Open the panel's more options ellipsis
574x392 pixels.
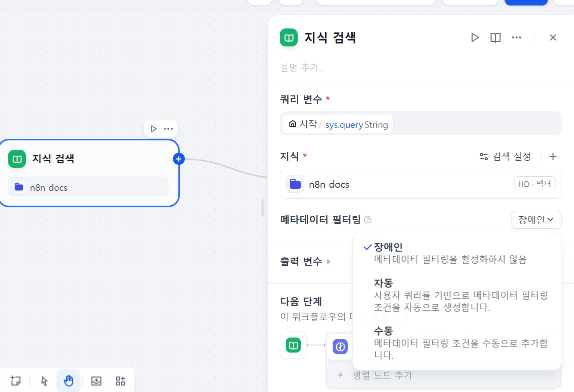[517, 37]
